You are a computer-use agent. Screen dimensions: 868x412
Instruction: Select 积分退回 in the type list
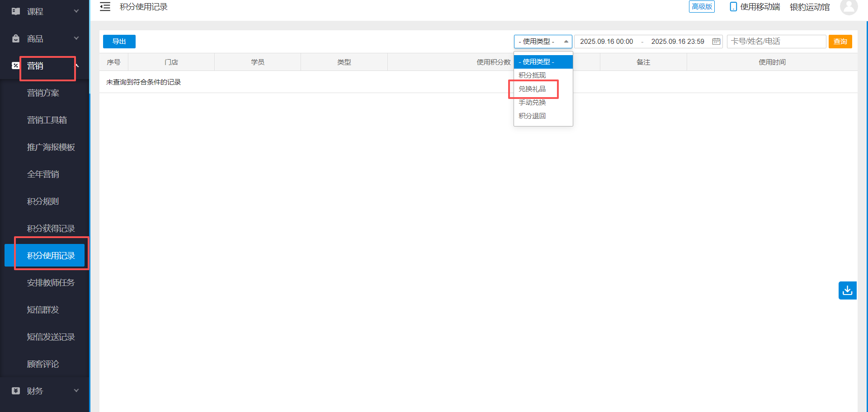tap(532, 116)
